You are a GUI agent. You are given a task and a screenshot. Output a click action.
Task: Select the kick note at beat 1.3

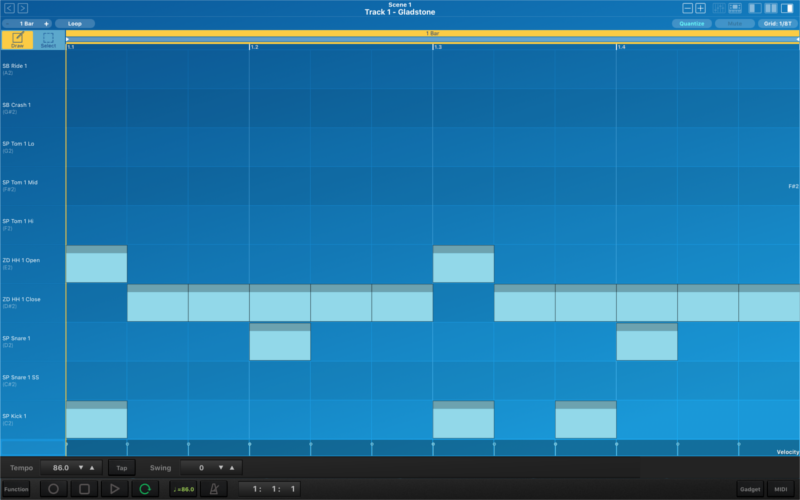463,419
